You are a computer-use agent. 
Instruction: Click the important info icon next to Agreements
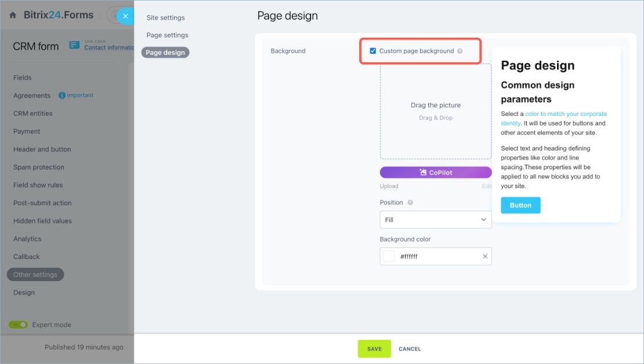pyautogui.click(x=62, y=95)
